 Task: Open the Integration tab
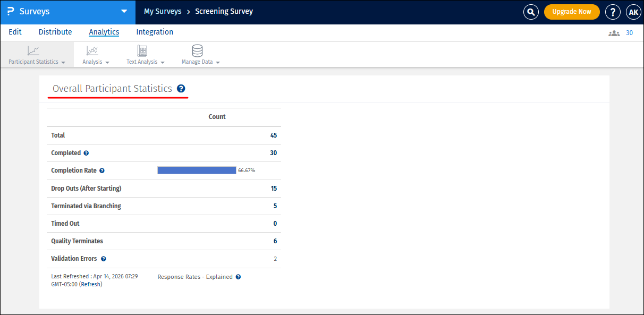tap(155, 32)
